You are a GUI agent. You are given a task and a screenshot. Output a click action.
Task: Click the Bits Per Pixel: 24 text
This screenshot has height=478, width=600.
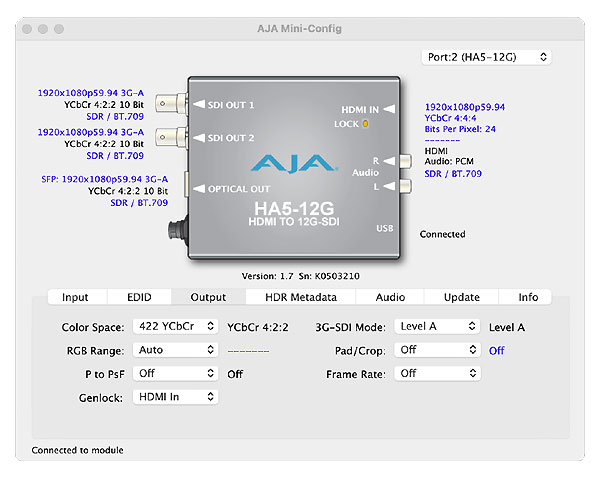click(460, 129)
